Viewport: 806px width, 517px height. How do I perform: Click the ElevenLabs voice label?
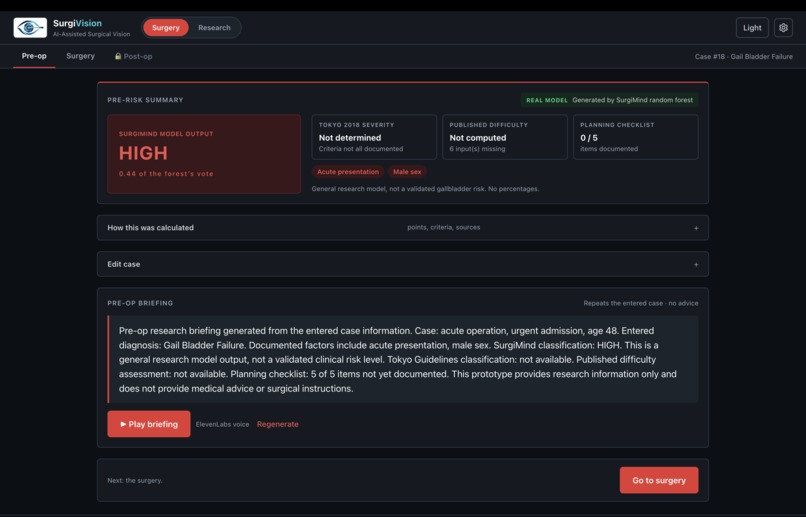click(222, 424)
